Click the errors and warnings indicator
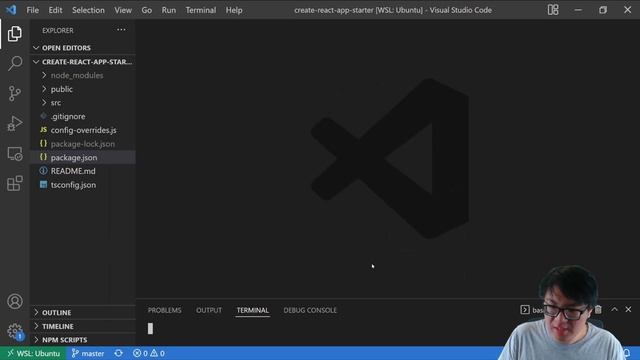Image resolution: width=640 pixels, height=360 pixels. click(149, 353)
